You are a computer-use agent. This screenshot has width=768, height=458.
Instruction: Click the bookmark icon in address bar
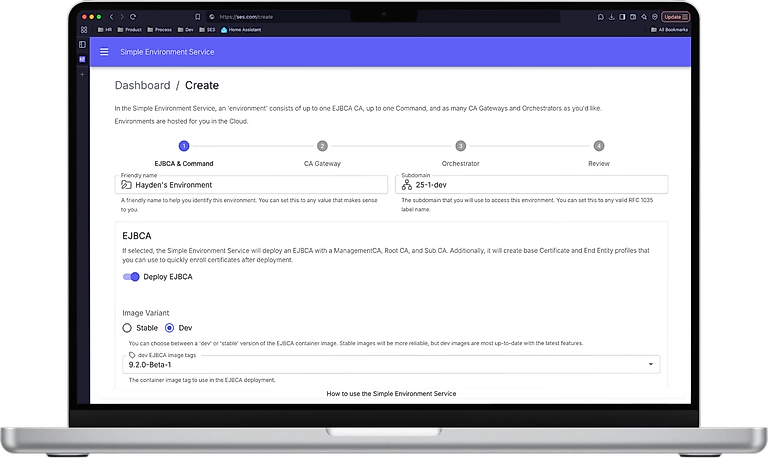pyautogui.click(x=198, y=17)
